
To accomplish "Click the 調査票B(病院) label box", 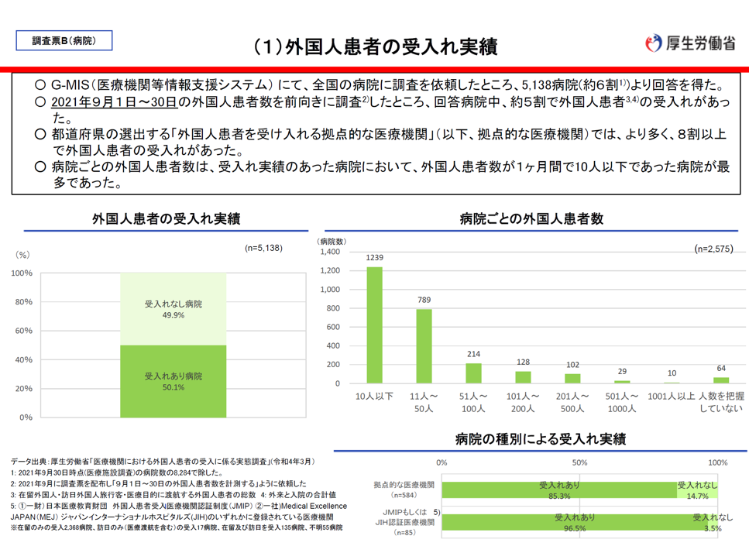I will click(x=64, y=40).
